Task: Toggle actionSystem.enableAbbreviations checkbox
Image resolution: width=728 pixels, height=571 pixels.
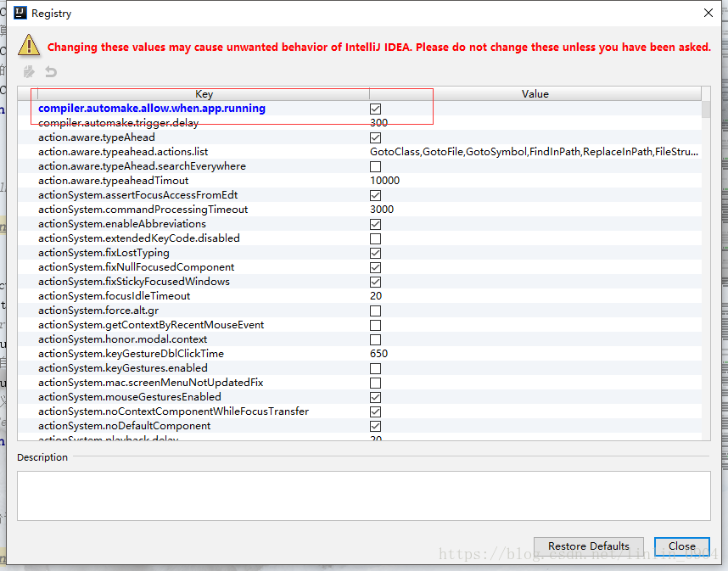Action: tap(375, 224)
